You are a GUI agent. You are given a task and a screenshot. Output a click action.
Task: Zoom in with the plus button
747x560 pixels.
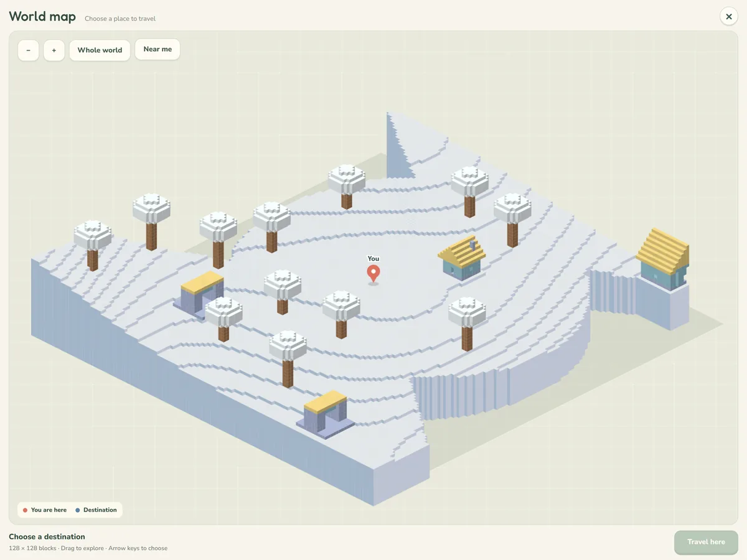pyautogui.click(x=54, y=50)
